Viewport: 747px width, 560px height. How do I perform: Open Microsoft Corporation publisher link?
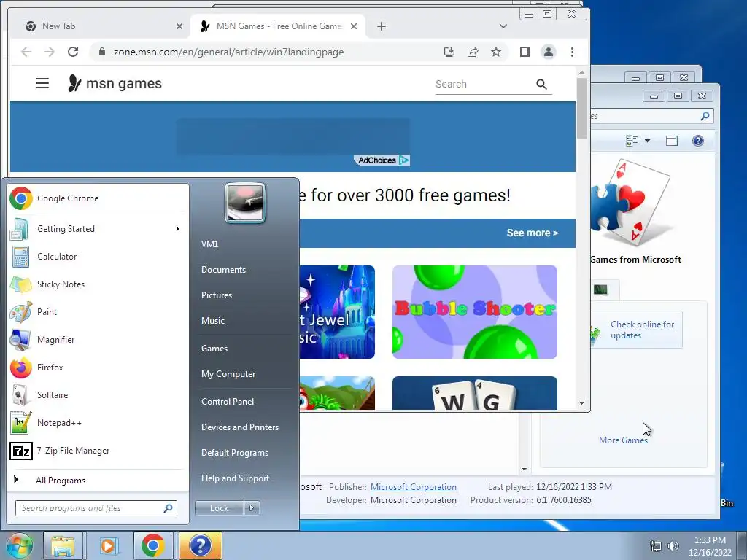click(x=414, y=486)
